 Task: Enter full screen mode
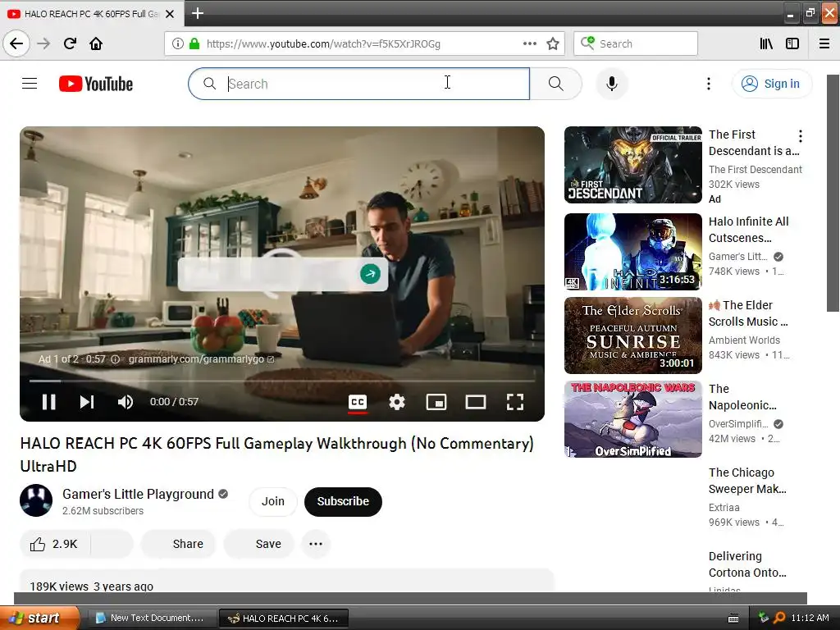(x=515, y=402)
